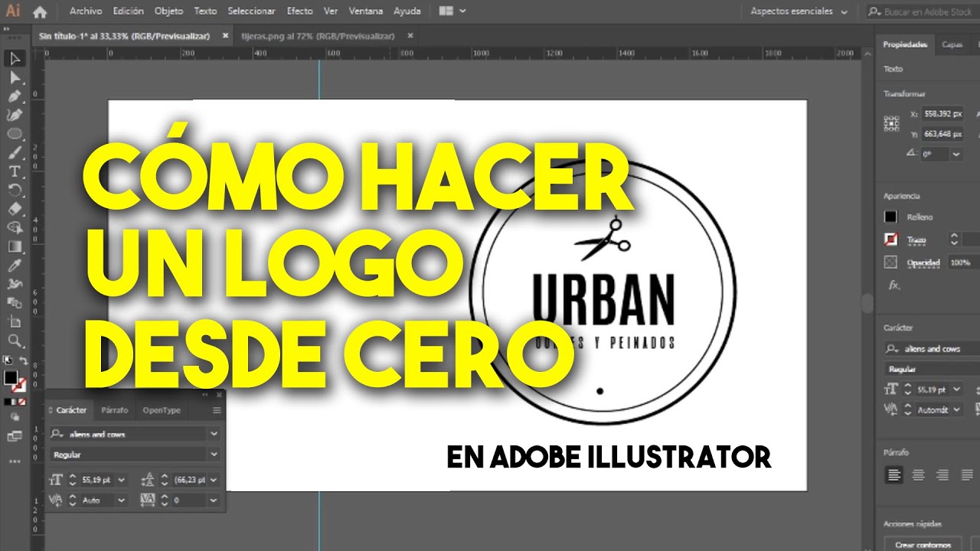
Task: Click the Buscar en Adobe Stock search field
Action: 923,11
